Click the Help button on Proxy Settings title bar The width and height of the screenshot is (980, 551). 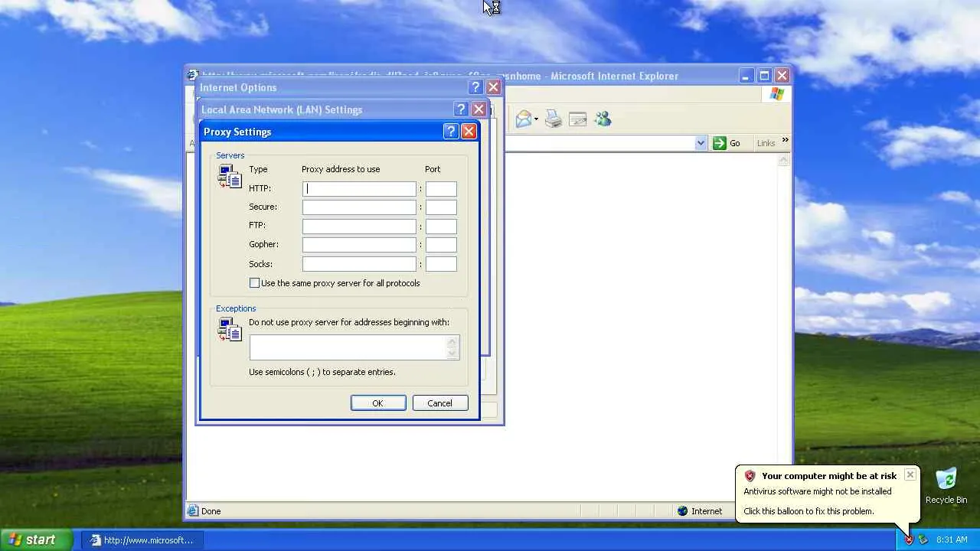click(x=451, y=132)
